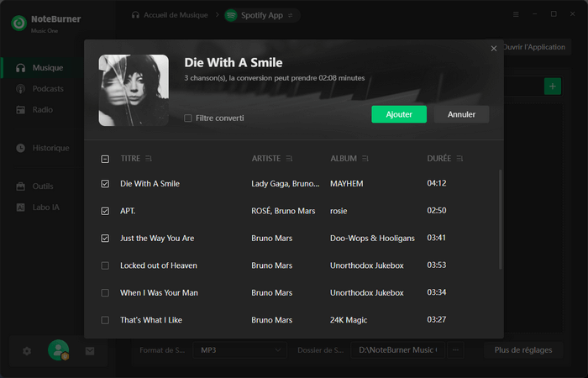
Task: Enable the Filtre converti checkbox
Action: tap(188, 118)
